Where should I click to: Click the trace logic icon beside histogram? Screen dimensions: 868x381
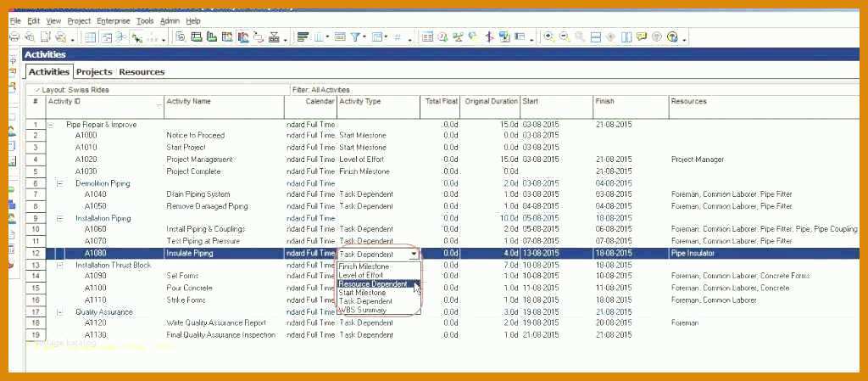pos(258,37)
